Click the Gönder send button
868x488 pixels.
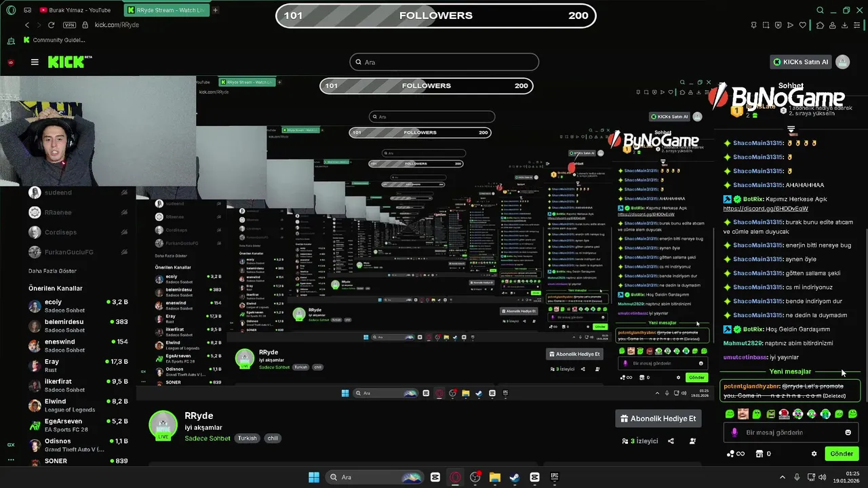(x=842, y=453)
